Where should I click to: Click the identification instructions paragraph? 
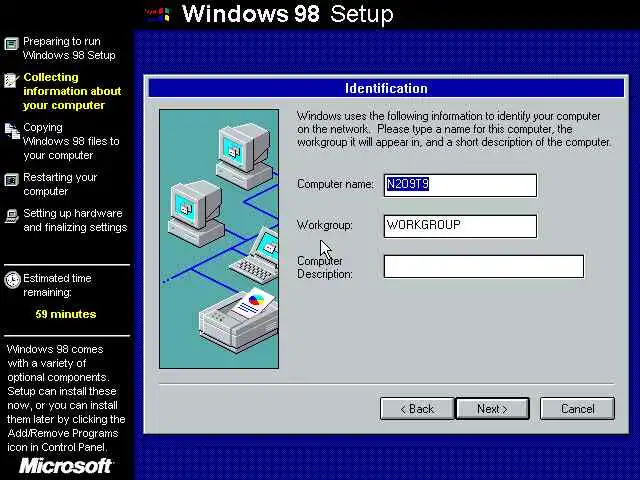click(x=454, y=129)
